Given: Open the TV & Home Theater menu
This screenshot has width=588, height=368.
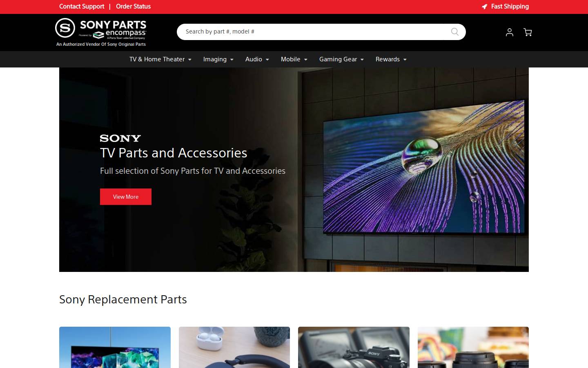Looking at the screenshot, I should (x=160, y=59).
